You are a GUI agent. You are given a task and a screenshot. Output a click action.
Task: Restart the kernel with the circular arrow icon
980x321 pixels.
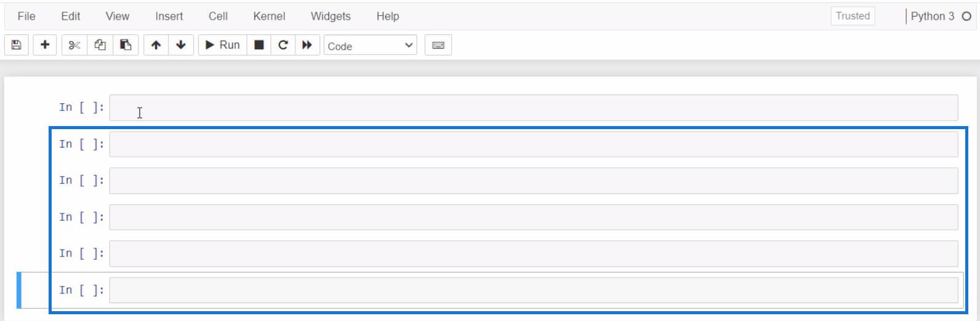pyautogui.click(x=283, y=45)
